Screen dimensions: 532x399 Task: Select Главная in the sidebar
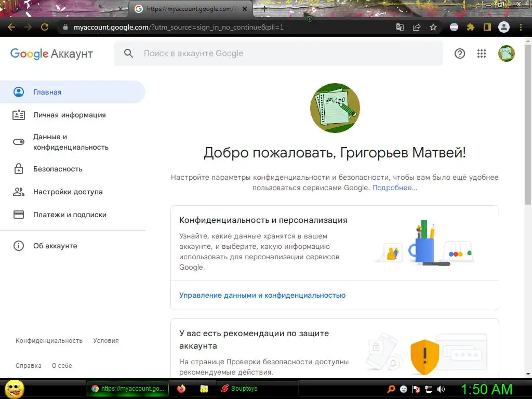73,92
